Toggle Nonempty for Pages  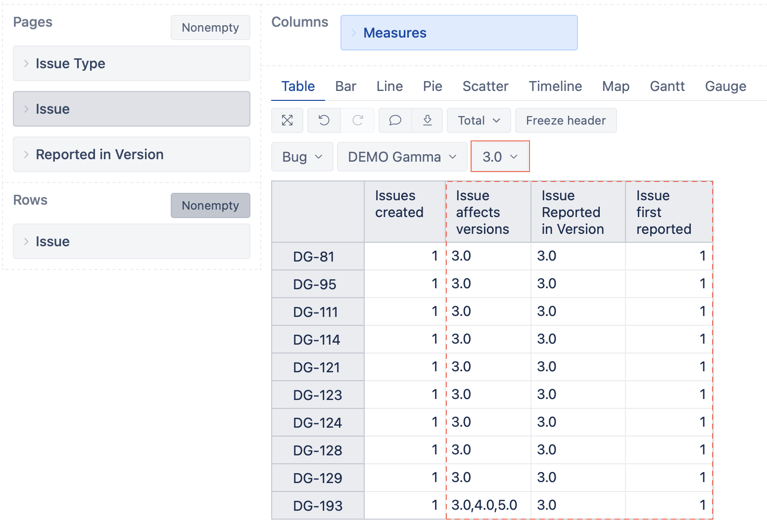tap(210, 28)
